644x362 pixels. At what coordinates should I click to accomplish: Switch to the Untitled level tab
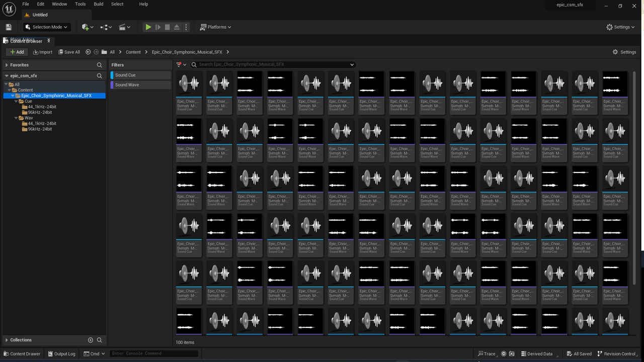40,15
